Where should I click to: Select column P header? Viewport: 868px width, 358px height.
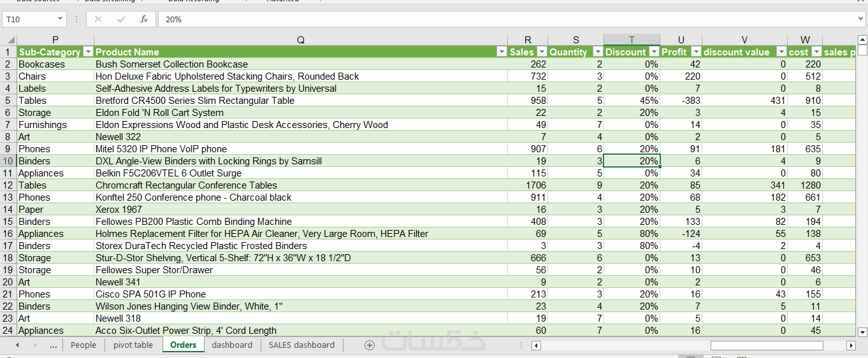point(55,40)
